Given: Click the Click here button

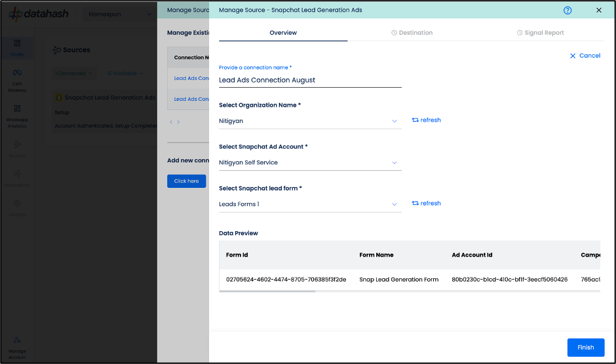Looking at the screenshot, I should coord(187,181).
